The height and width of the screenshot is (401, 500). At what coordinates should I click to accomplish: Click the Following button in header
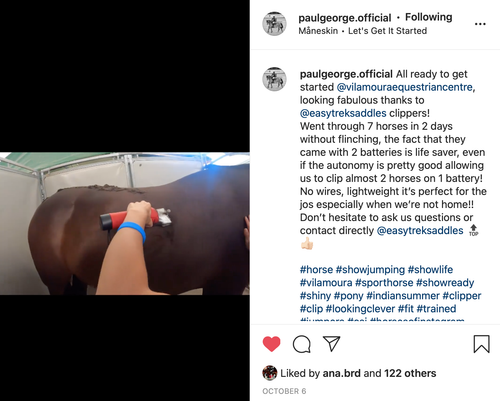pos(429,17)
